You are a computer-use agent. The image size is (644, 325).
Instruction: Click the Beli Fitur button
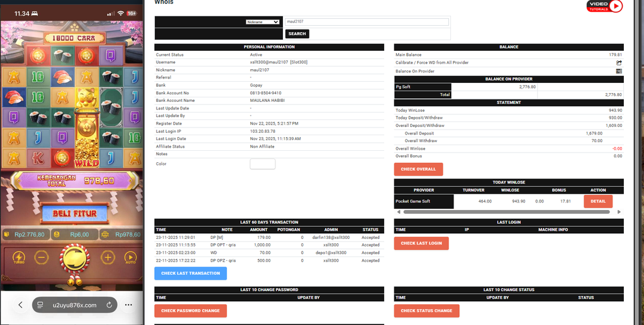click(75, 213)
